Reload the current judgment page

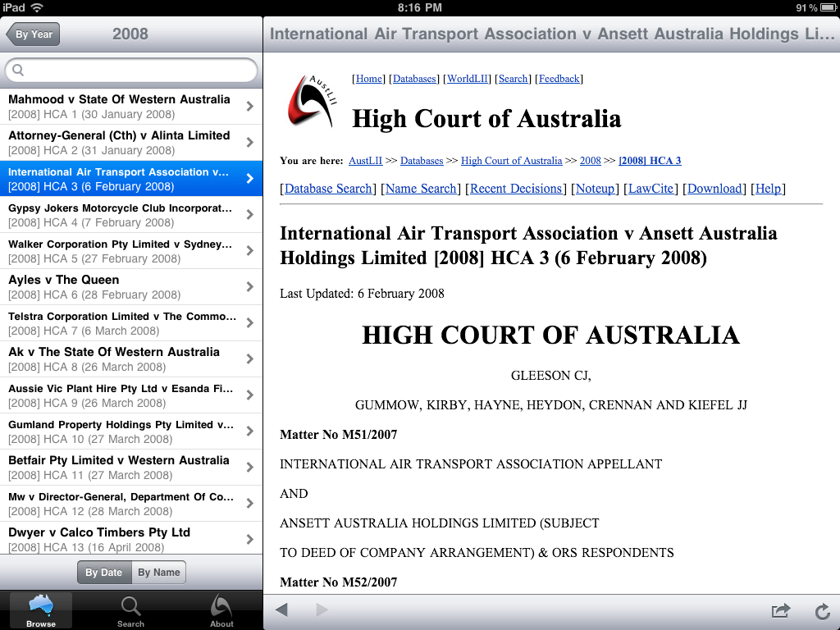click(x=822, y=610)
